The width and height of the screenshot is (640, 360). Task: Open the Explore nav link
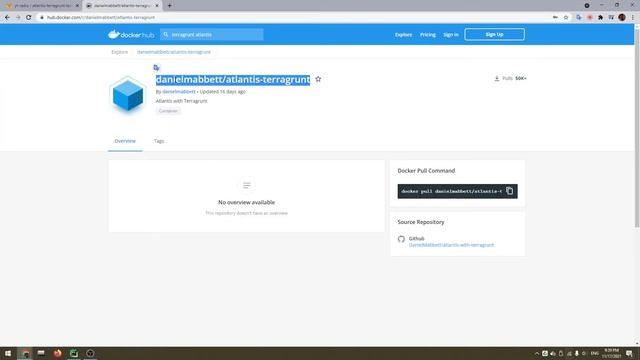(x=403, y=35)
